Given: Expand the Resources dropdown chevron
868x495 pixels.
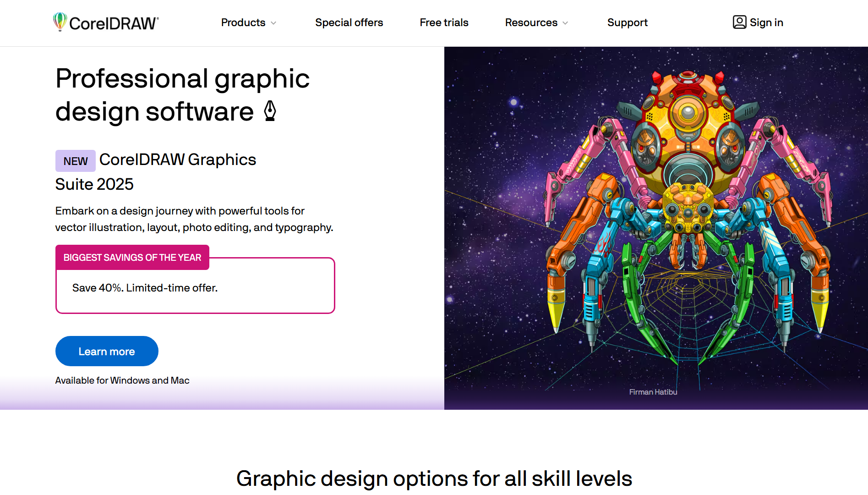Looking at the screenshot, I should 565,23.
